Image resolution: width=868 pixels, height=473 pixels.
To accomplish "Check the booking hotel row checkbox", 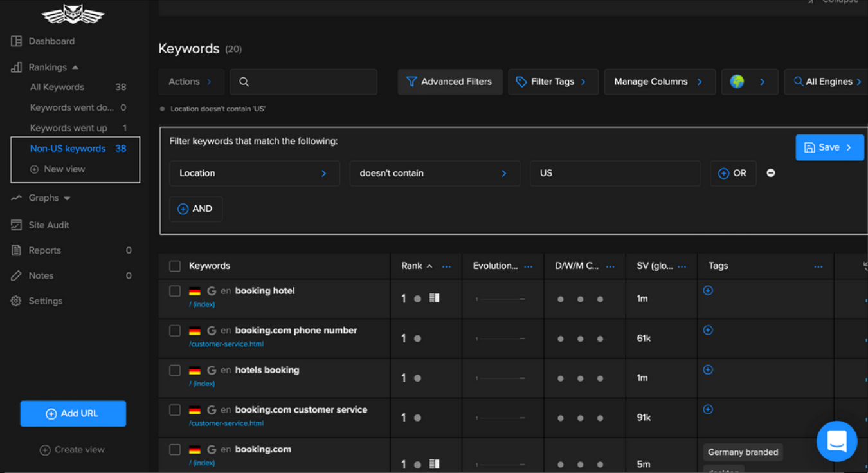I will point(175,291).
